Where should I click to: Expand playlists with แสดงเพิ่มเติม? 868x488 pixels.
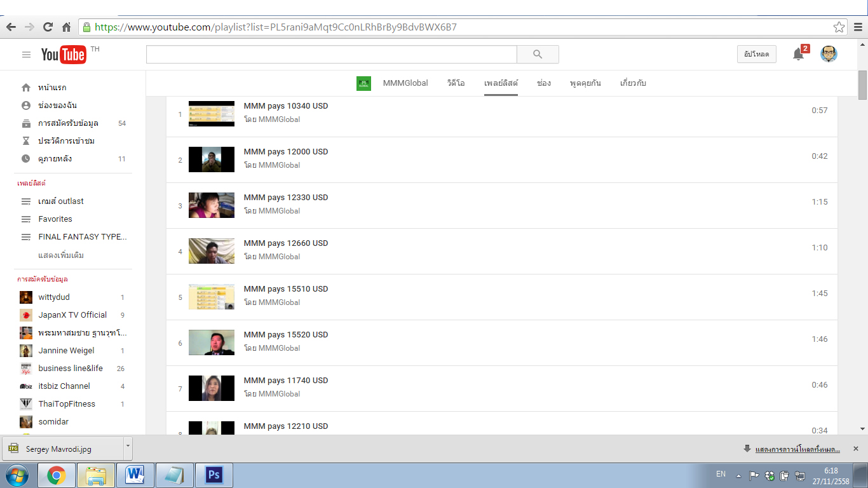[x=61, y=255]
